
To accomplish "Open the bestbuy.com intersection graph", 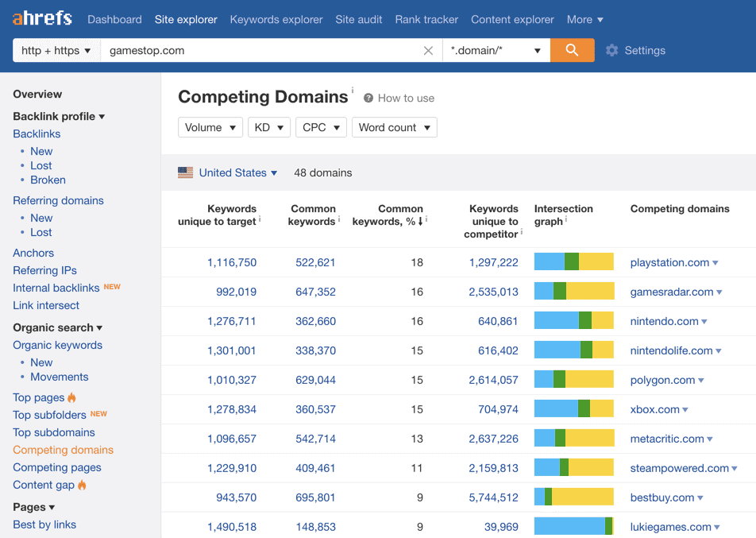I will click(573, 497).
